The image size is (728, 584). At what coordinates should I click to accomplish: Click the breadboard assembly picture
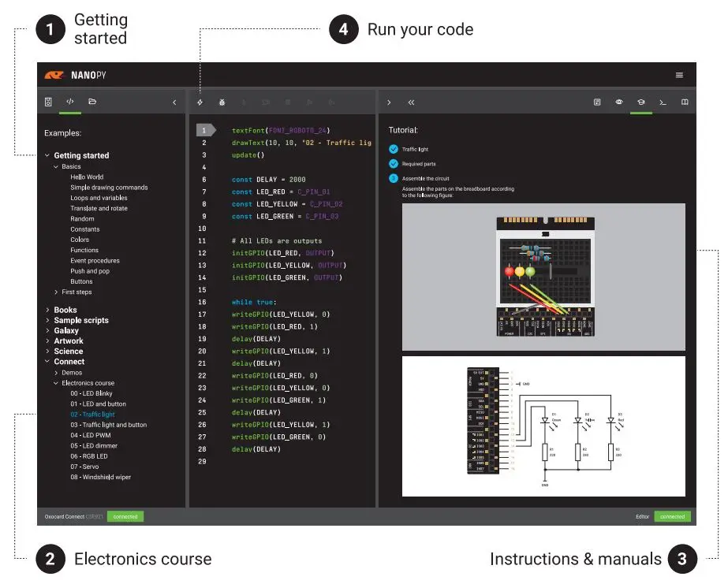[x=543, y=277]
